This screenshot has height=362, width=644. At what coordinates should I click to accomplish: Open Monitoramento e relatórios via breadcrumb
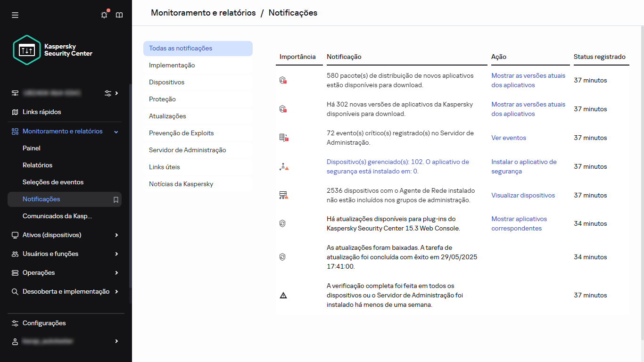203,13
